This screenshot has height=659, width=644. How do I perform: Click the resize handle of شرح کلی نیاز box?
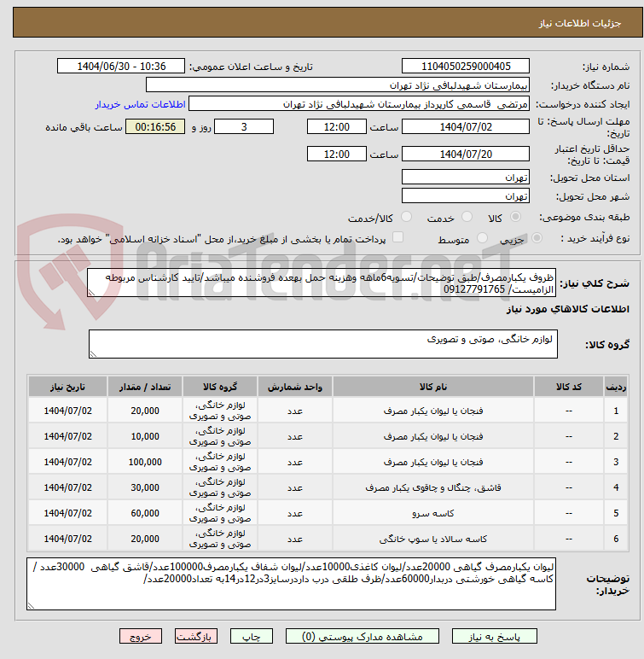[91, 293]
